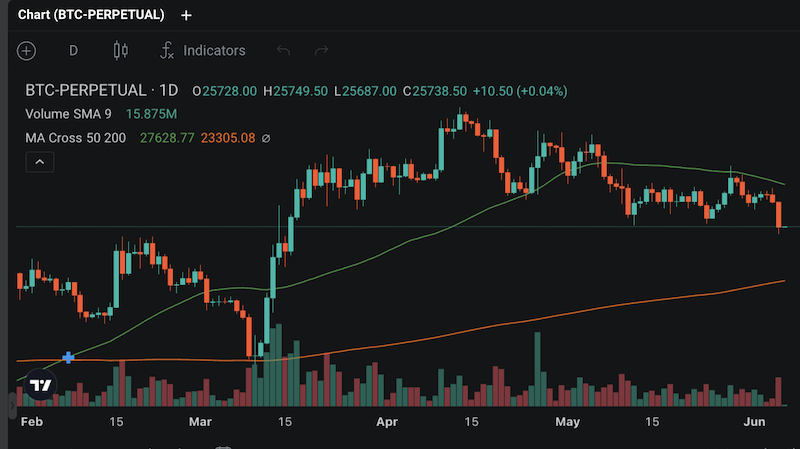Screen dimensions: 800x449
Task: Expand the left drawing panel handle
Action: click(x=12, y=406)
